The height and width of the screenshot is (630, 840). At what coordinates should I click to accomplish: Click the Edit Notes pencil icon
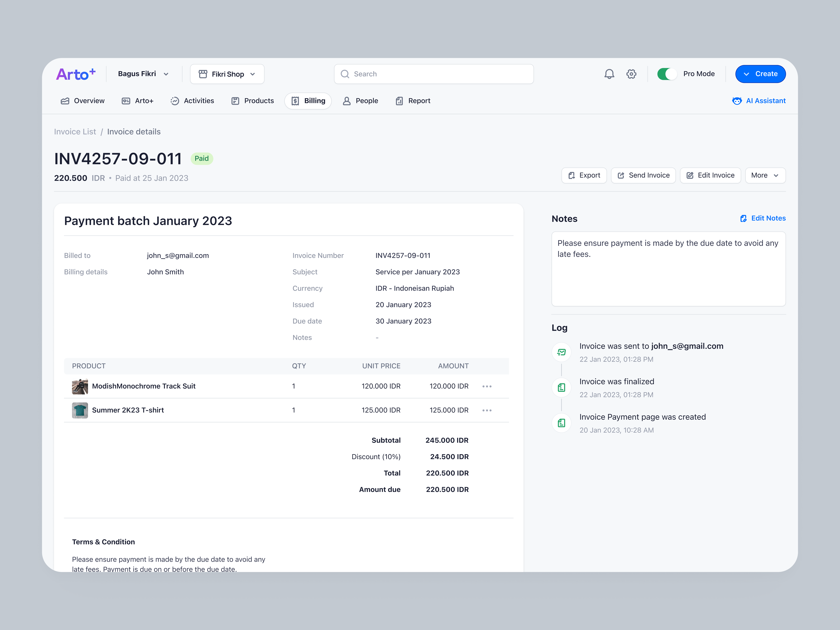tap(744, 218)
